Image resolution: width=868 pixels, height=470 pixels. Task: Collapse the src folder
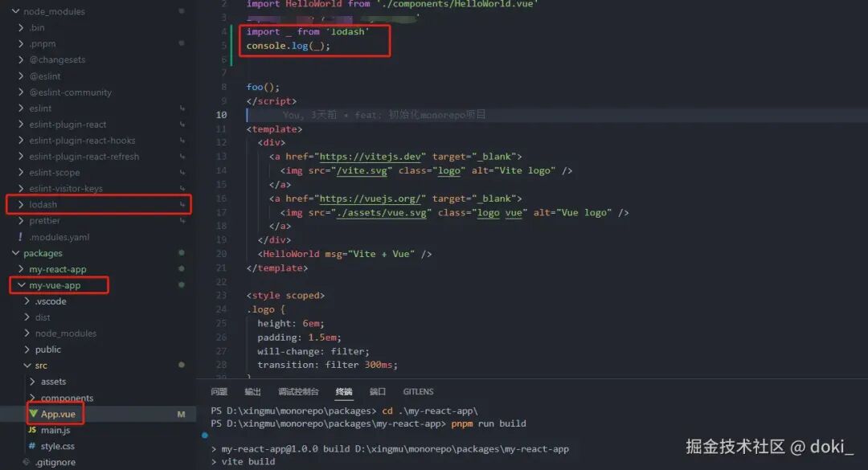(x=41, y=366)
